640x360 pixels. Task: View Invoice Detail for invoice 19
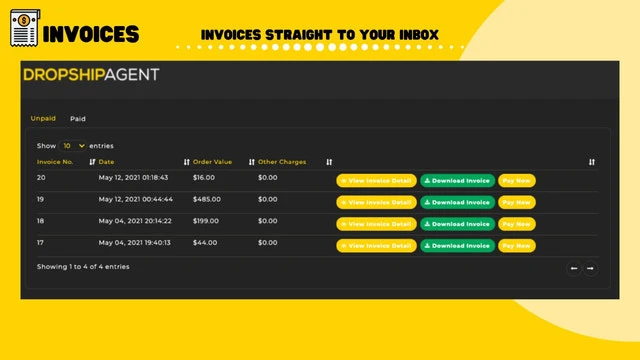pos(376,202)
